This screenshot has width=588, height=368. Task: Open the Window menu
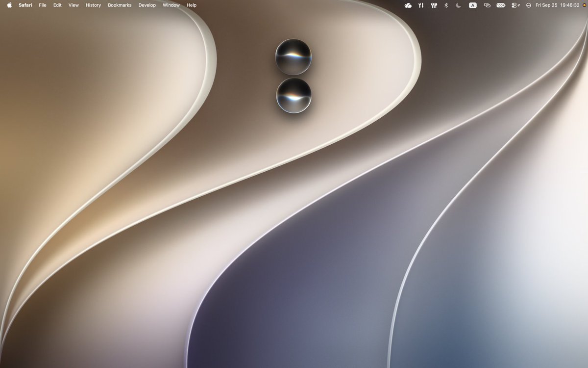pos(171,5)
